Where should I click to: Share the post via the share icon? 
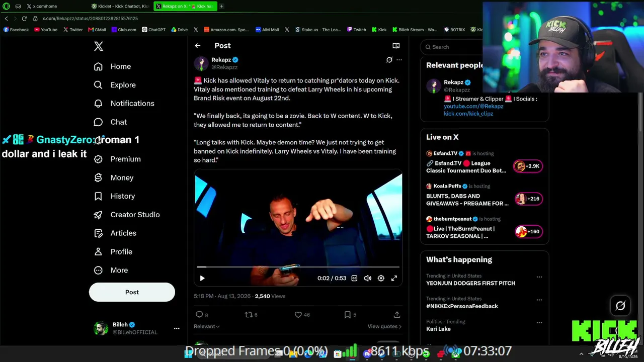point(397,315)
